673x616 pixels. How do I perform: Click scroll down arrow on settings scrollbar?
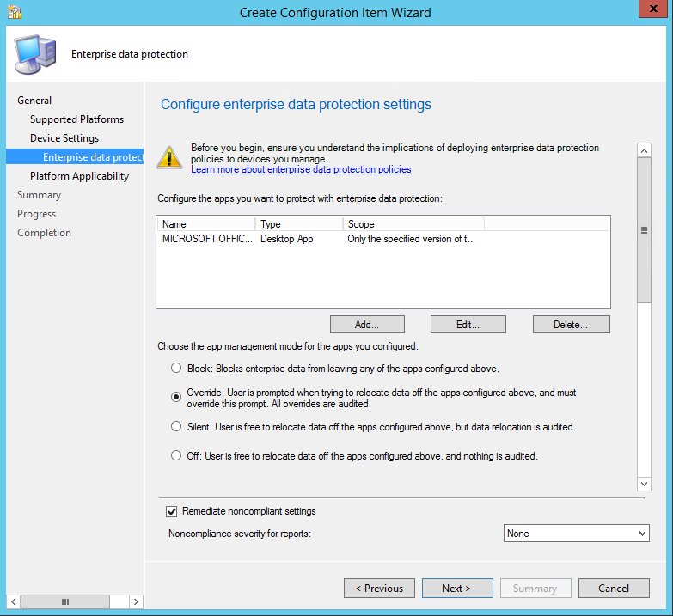[644, 485]
